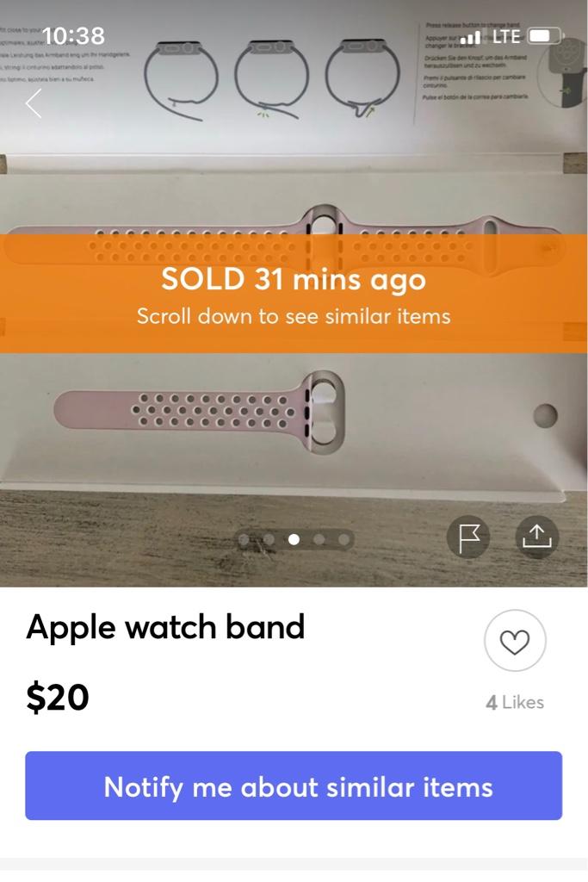Select the fifth photo page dot
Image resolution: width=588 pixels, height=882 pixels.
[x=344, y=540]
